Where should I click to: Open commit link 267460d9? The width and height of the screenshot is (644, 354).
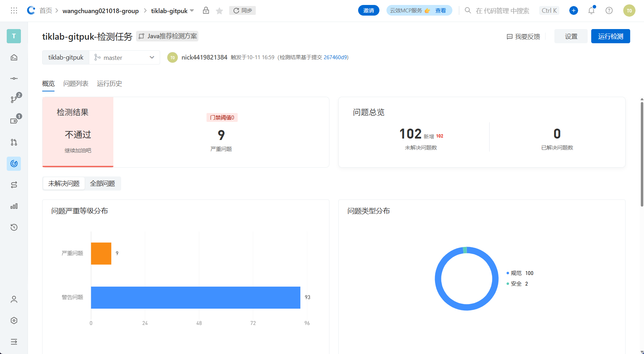(335, 57)
